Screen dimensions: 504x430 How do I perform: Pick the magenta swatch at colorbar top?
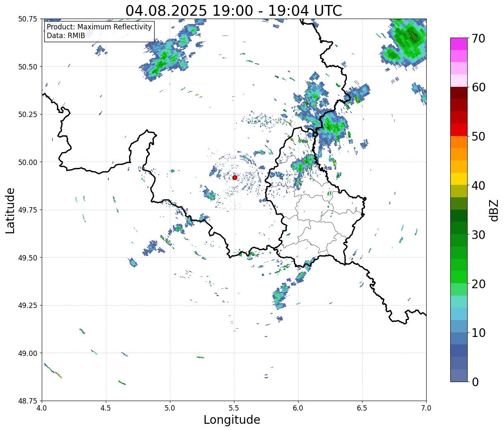(459, 44)
